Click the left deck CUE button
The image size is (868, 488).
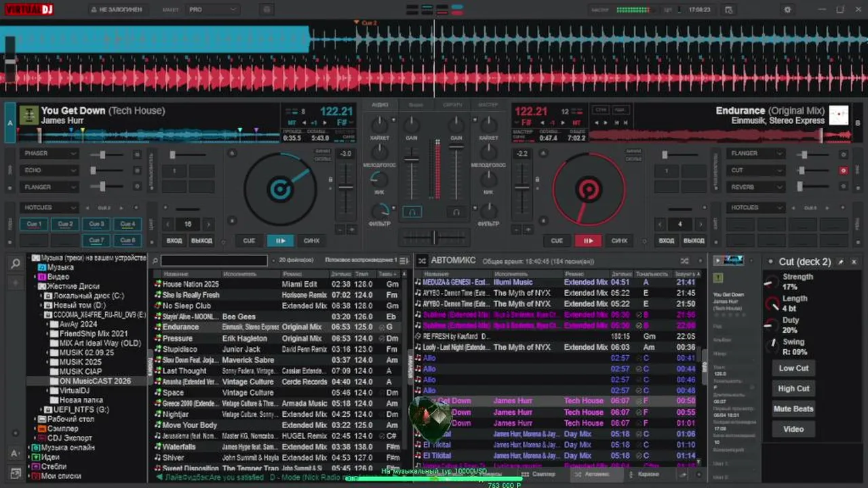pos(249,241)
